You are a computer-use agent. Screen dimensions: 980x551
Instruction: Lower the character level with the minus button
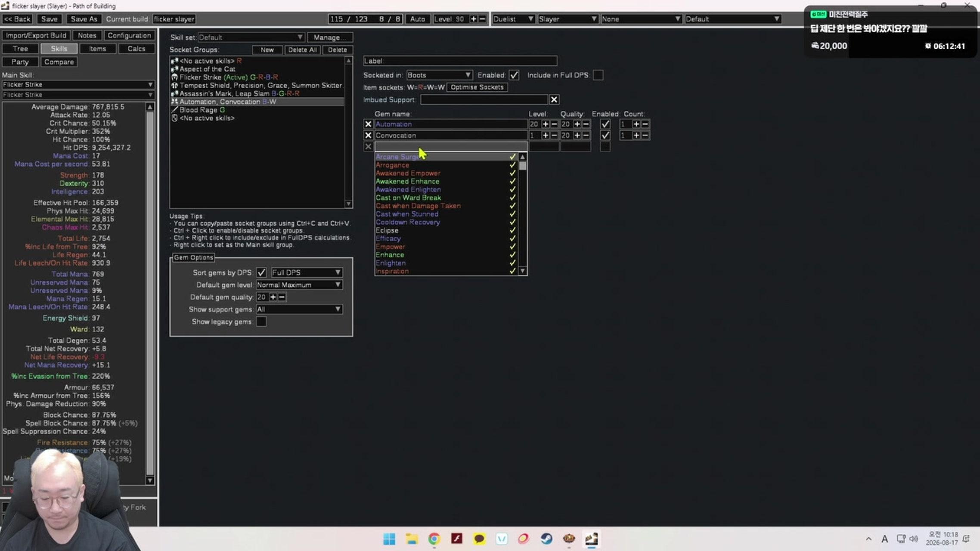(x=482, y=19)
